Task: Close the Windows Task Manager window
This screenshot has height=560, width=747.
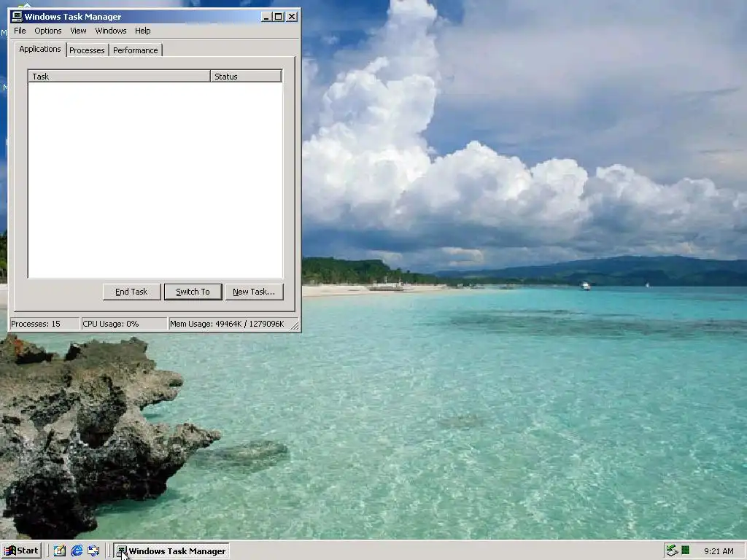Action: tap(292, 17)
